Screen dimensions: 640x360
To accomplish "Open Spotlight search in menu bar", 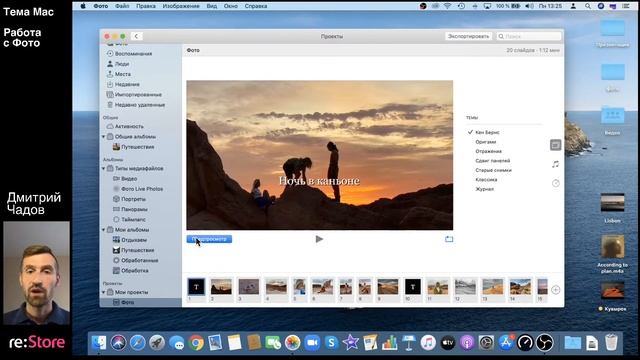I will (587, 6).
